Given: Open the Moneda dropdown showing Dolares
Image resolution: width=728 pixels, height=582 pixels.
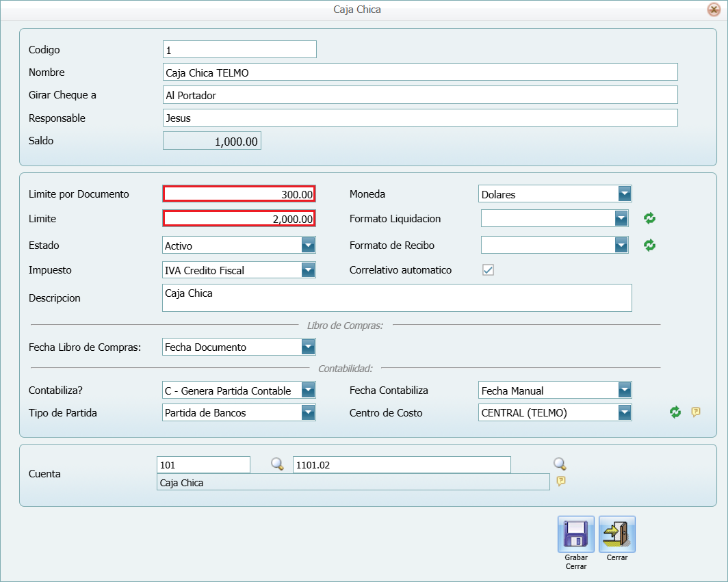Looking at the screenshot, I should pyautogui.click(x=623, y=194).
